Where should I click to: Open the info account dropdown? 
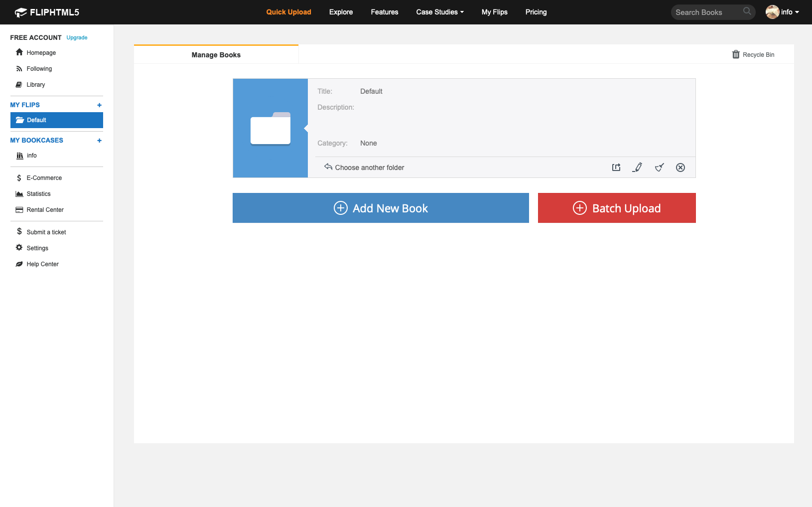790,12
